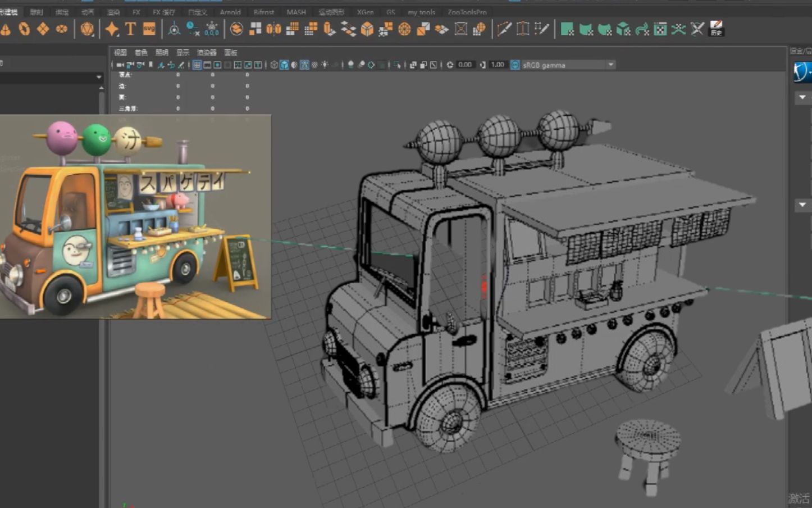Enable textured display in the viewport
Image resolution: width=812 pixels, height=508 pixels.
(x=305, y=65)
